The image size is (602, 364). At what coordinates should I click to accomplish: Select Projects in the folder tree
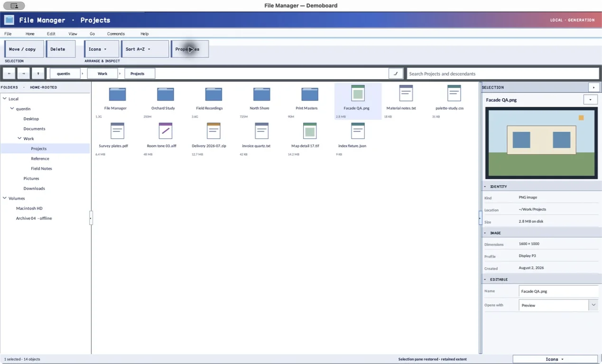pos(45,148)
